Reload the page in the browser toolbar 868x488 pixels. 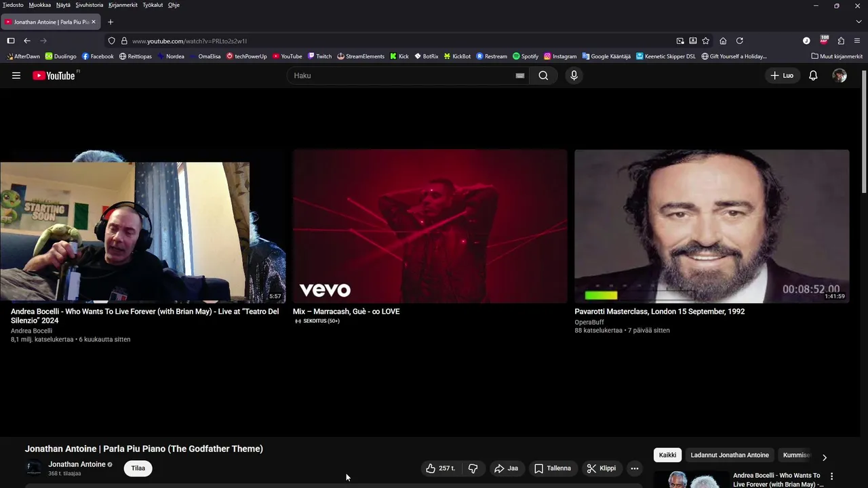(x=740, y=41)
